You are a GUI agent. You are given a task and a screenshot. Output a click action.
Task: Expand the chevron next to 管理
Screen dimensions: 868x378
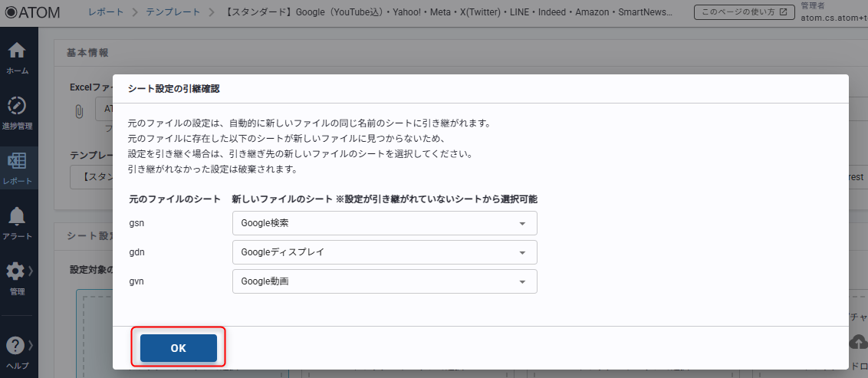pos(31,271)
